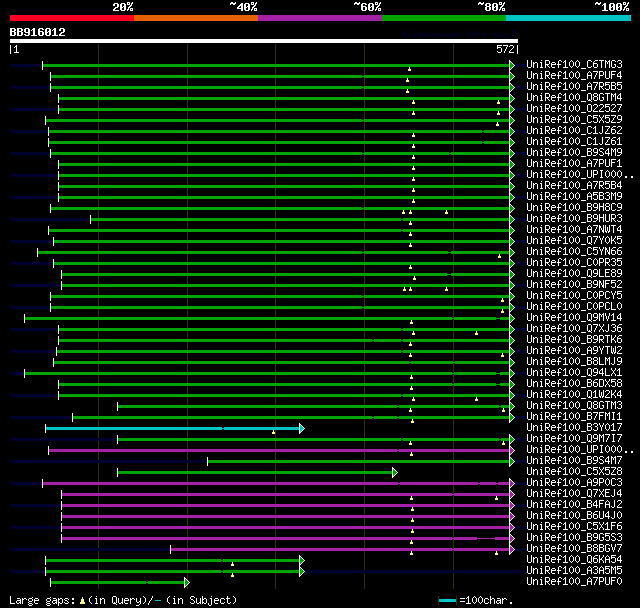Select the UniRef100_B6DX58 label
Viewport: 640px width, 608px height.
click(x=574, y=384)
